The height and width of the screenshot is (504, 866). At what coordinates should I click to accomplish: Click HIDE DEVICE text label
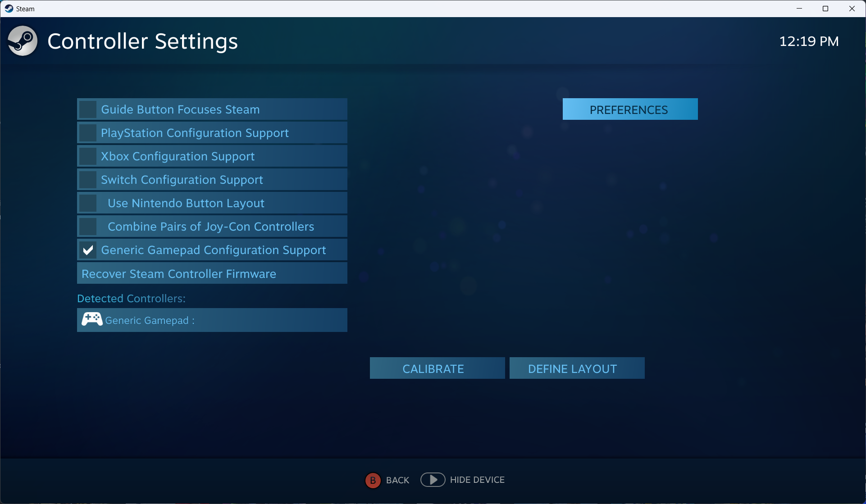(477, 480)
